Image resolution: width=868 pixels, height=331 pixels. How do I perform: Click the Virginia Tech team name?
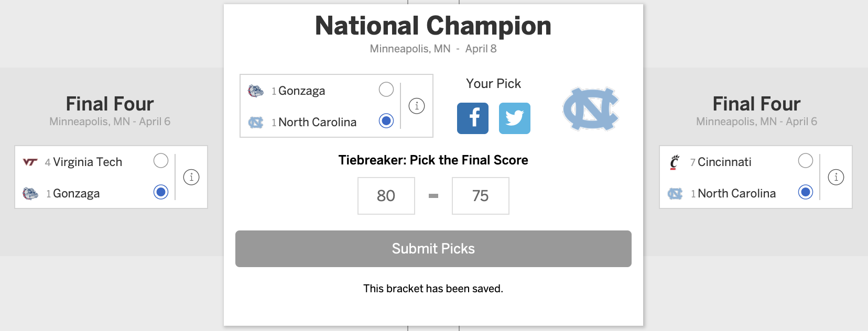click(x=88, y=162)
